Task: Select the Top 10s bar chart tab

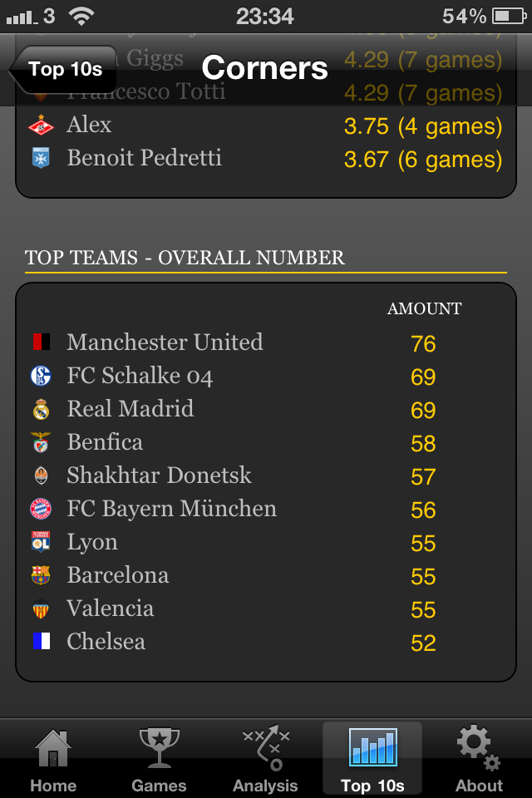Action: coord(372,759)
